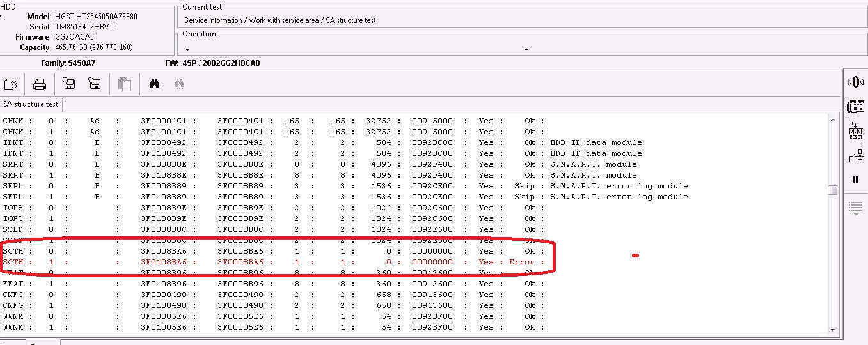Click the red Error status text
This screenshot has height=345, width=868.
click(x=521, y=262)
